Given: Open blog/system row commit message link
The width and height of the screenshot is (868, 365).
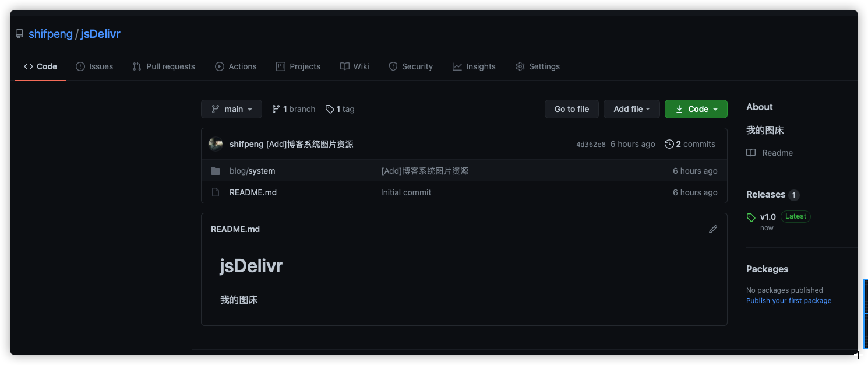Looking at the screenshot, I should tap(425, 171).
